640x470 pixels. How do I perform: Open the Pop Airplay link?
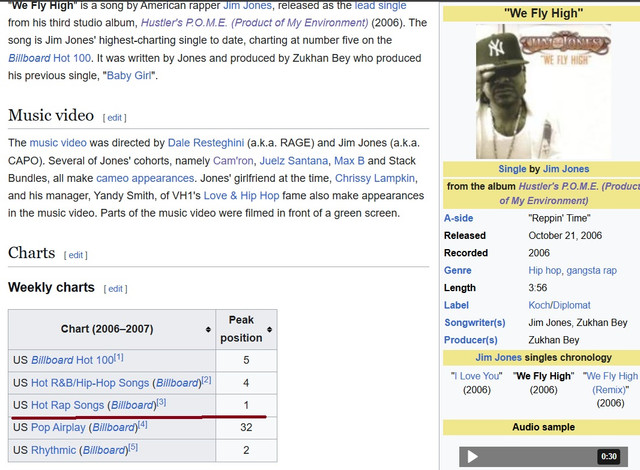point(58,428)
